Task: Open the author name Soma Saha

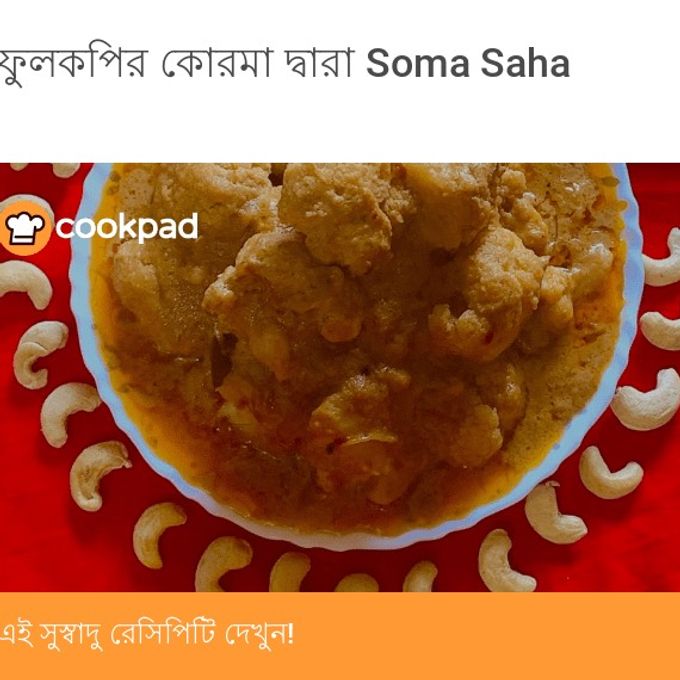Action: [468, 63]
